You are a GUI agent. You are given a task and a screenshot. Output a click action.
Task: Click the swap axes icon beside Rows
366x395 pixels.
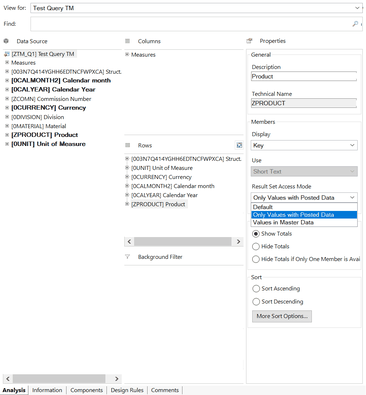239,145
